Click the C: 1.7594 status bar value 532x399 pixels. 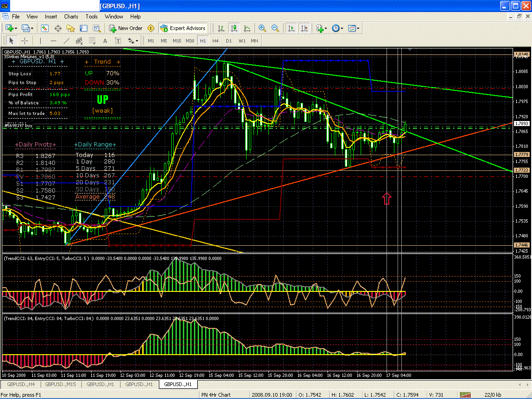[x=407, y=395]
